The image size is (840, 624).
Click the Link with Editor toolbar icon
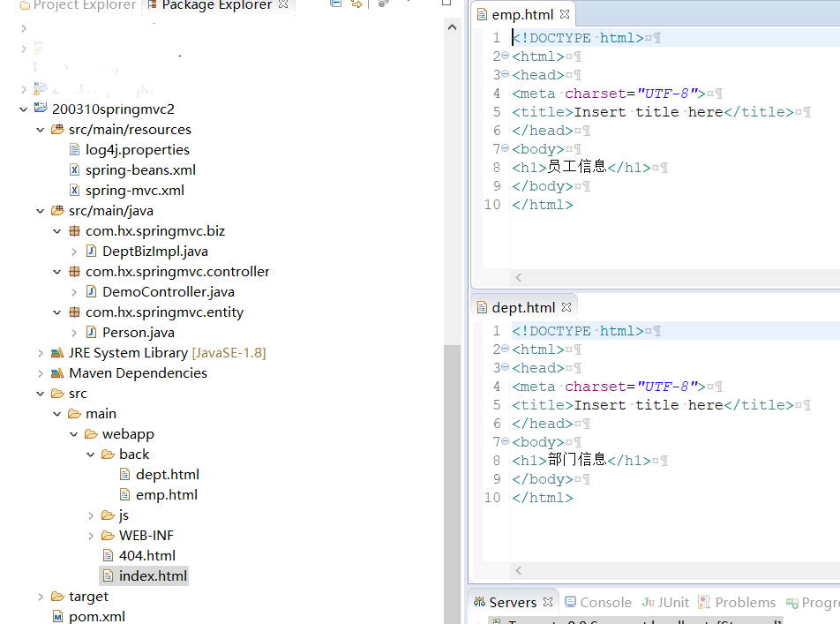coord(356,4)
